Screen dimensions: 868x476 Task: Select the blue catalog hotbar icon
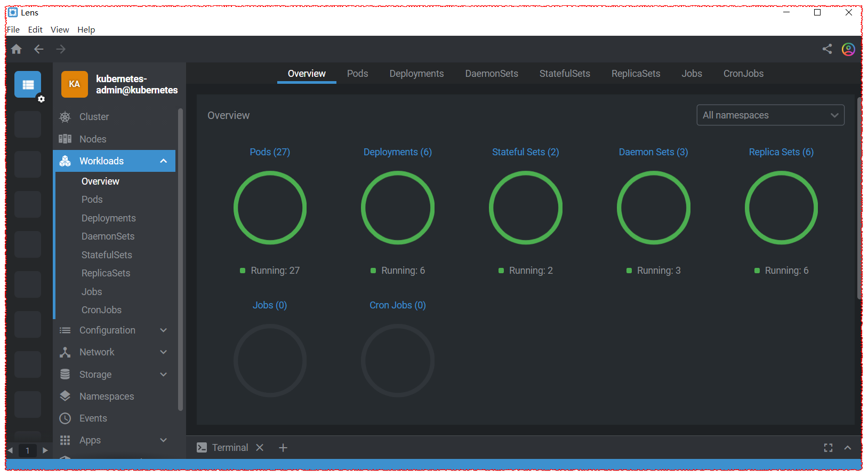(28, 84)
